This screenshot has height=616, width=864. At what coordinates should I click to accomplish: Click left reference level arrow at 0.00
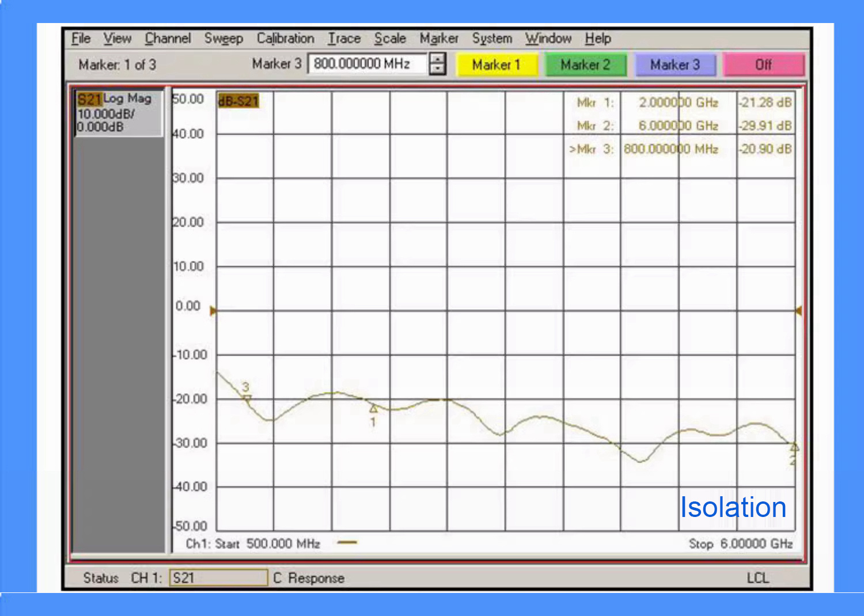[213, 311]
